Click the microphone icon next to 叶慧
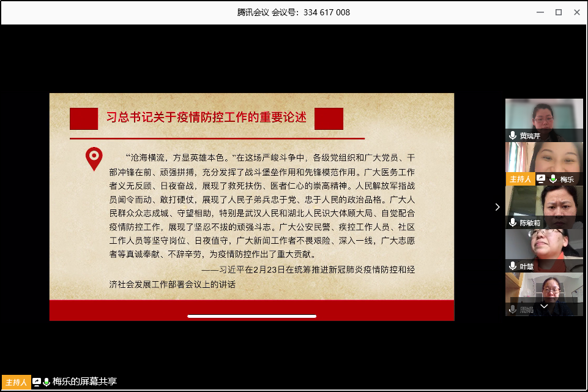The height and width of the screenshot is (392, 588). coord(513,266)
